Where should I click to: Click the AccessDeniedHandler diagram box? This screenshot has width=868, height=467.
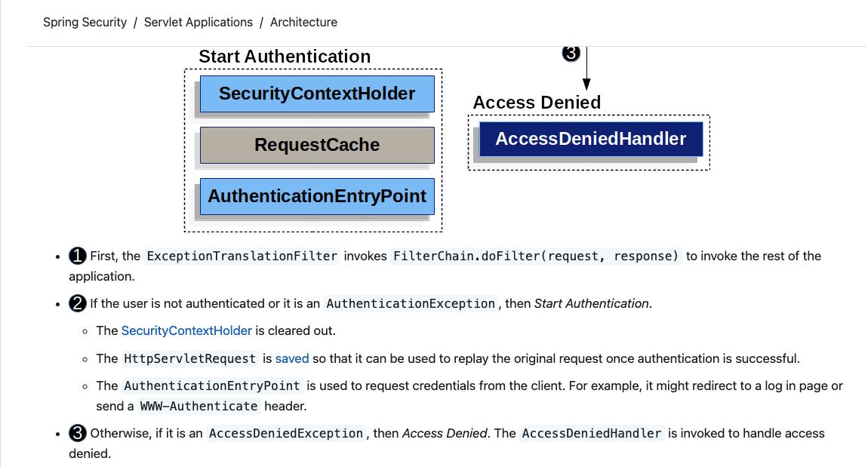591,139
